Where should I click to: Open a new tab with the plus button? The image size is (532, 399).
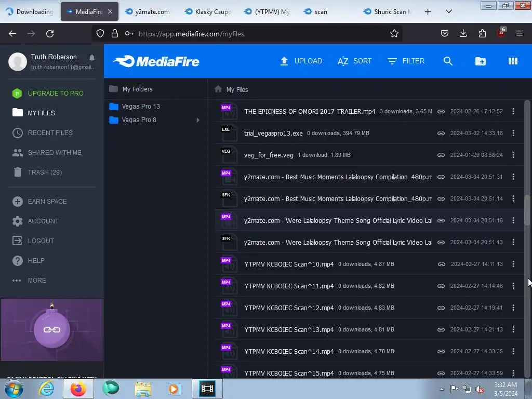428,12
